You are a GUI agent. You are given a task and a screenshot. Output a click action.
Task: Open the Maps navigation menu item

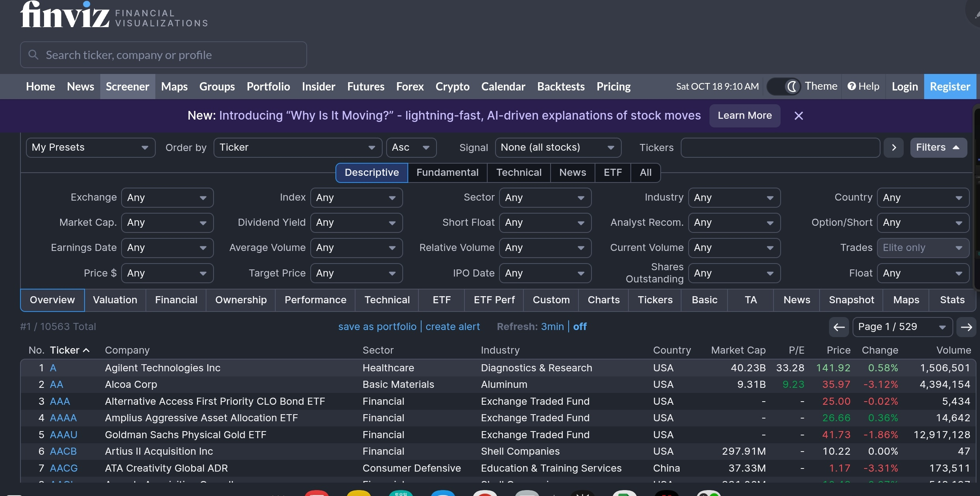[x=174, y=87]
